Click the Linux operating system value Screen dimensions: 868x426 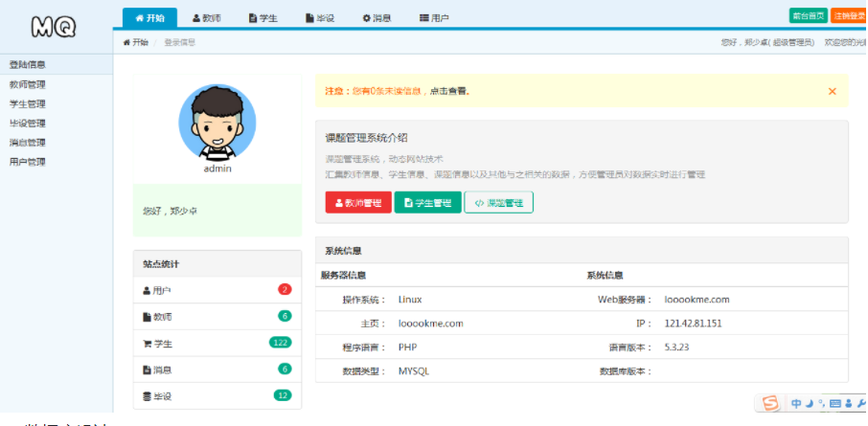coord(410,300)
